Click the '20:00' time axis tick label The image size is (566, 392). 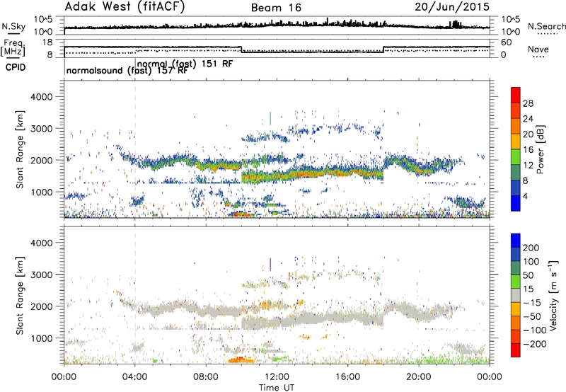[419, 377]
